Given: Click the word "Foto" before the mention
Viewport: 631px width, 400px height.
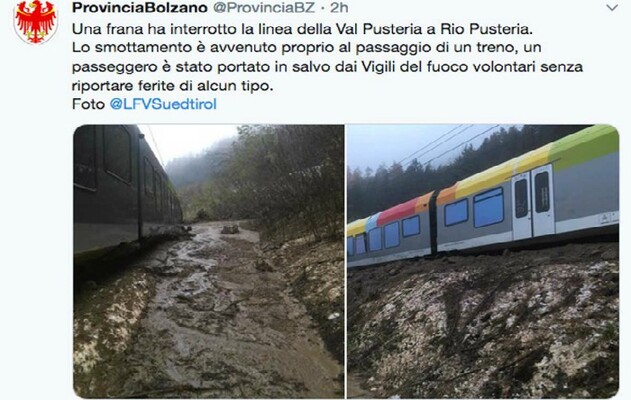Looking at the screenshot, I should [x=88, y=104].
